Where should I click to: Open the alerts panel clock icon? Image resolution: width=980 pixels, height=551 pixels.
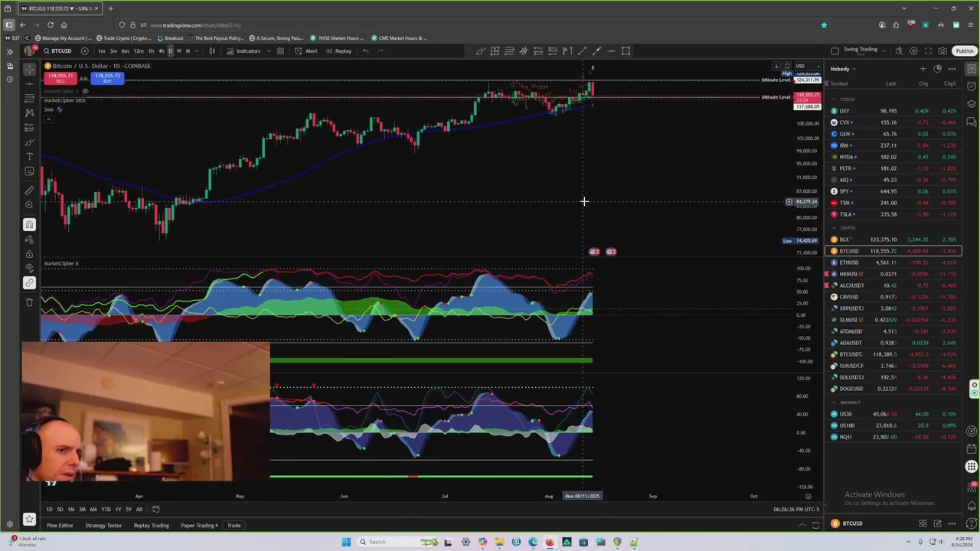point(971,86)
